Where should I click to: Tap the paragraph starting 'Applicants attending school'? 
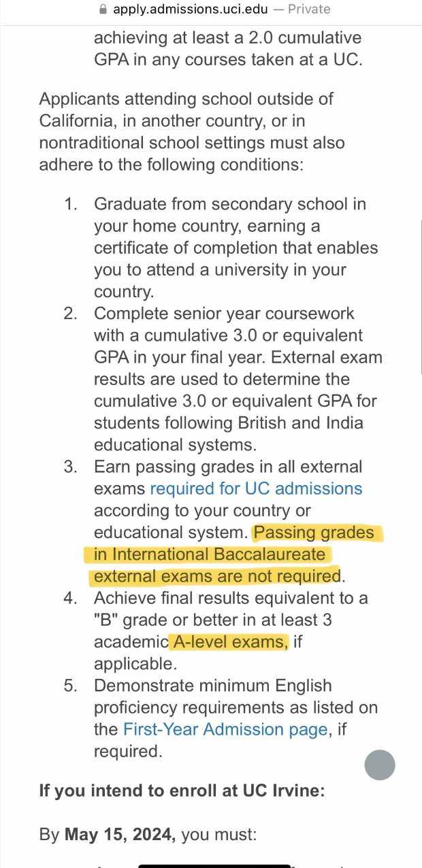(192, 132)
